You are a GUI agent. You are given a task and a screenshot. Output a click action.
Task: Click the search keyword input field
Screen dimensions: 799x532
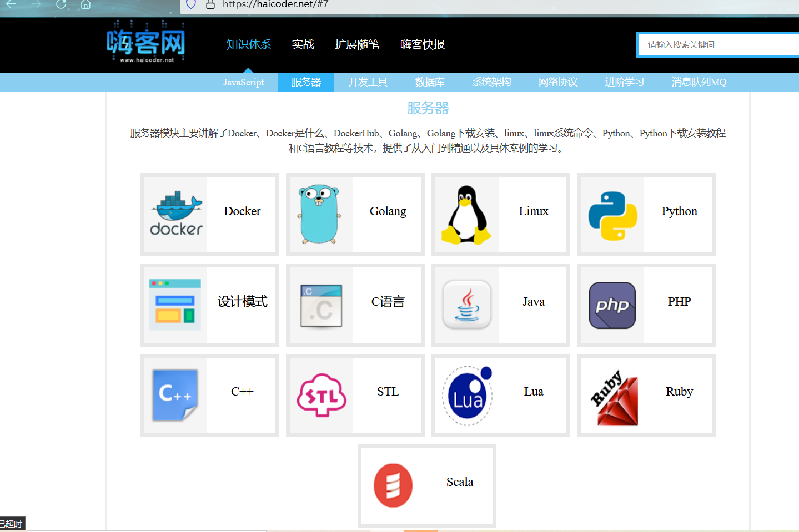pos(718,45)
